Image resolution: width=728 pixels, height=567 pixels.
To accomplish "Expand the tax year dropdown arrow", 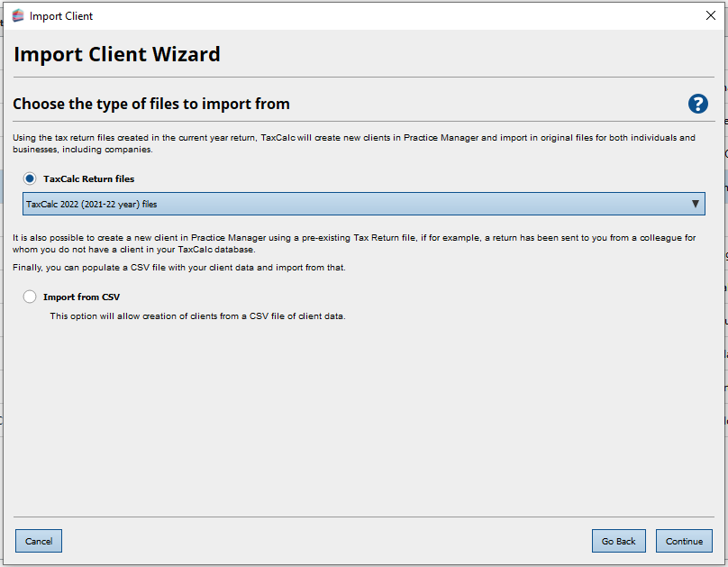I will point(695,204).
